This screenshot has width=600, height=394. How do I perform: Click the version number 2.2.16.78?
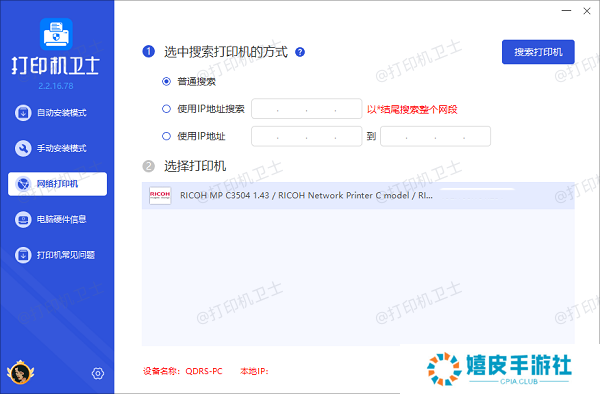pyautogui.click(x=56, y=86)
